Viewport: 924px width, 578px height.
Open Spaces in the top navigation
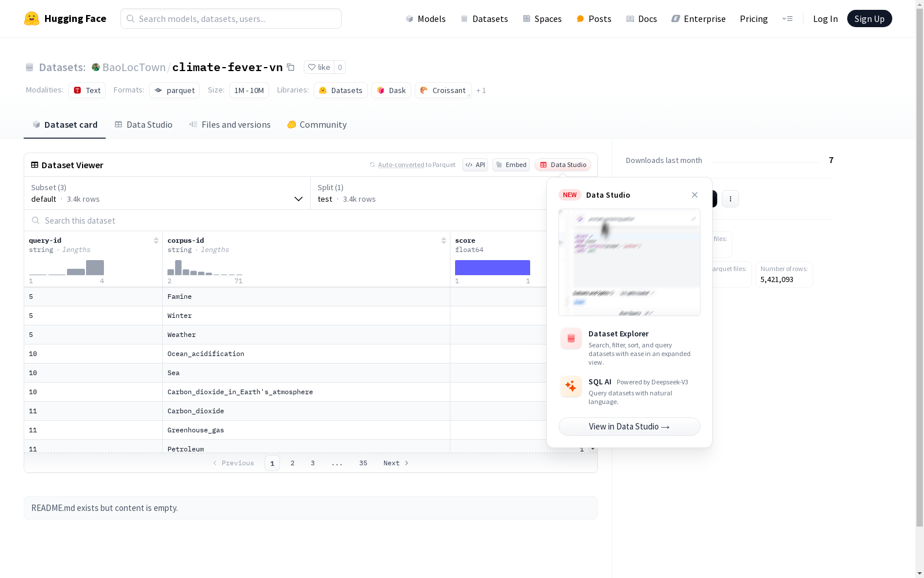[542, 18]
